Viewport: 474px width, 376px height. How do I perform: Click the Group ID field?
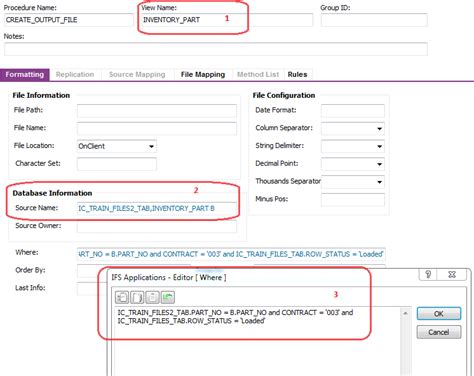(x=374, y=20)
